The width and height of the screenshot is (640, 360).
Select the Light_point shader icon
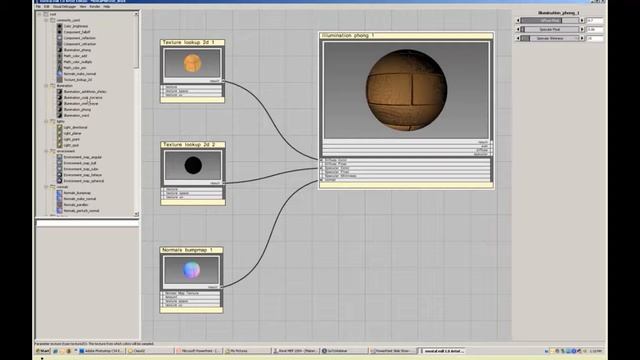tap(60, 139)
